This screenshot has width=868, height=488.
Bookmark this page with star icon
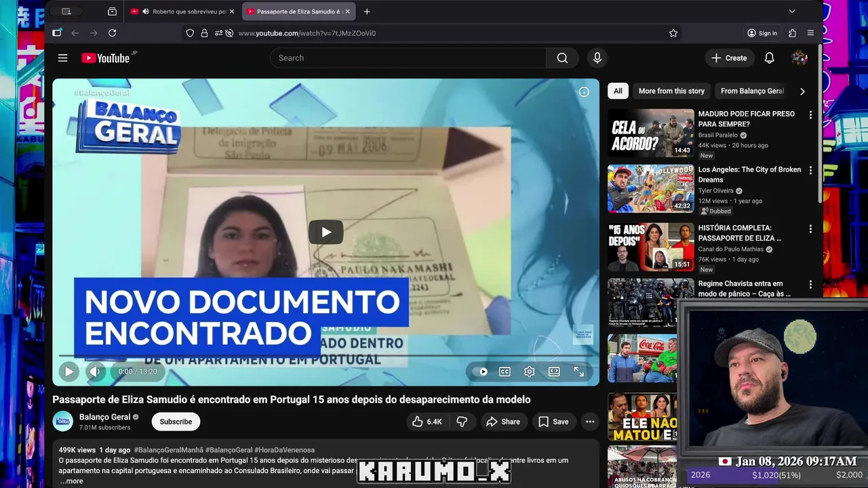coord(673,33)
